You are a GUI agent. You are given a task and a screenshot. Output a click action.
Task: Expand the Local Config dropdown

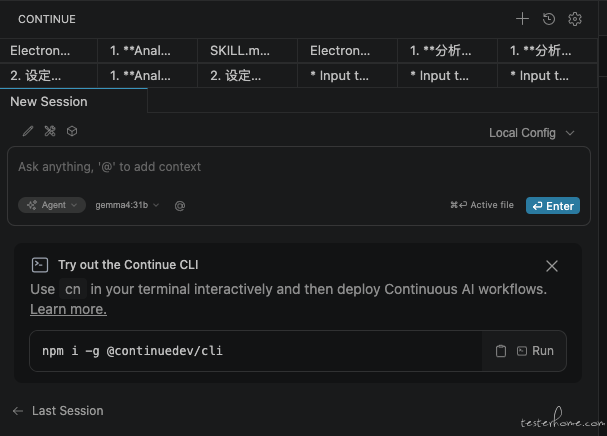[532, 133]
